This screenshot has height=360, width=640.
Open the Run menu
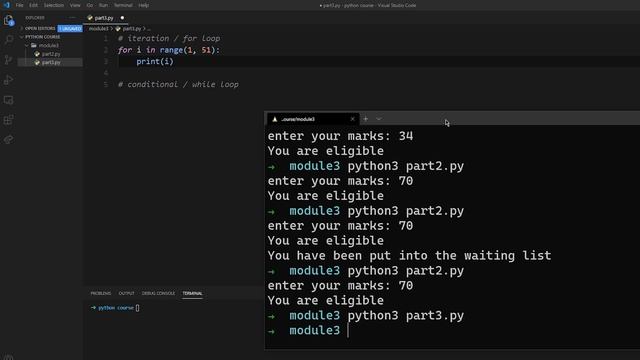[104, 5]
